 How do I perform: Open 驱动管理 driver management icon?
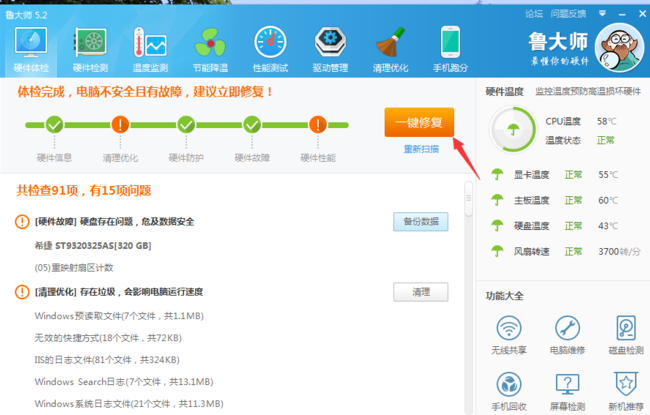tap(330, 48)
